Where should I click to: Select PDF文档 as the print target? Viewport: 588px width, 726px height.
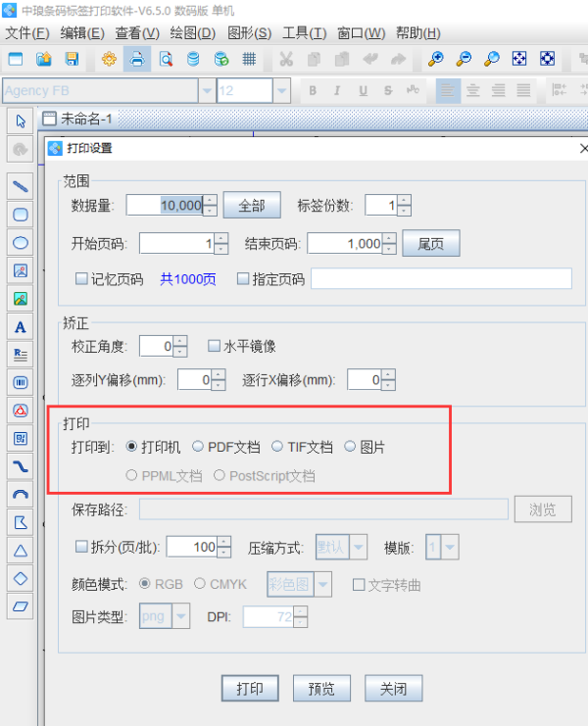[198, 447]
